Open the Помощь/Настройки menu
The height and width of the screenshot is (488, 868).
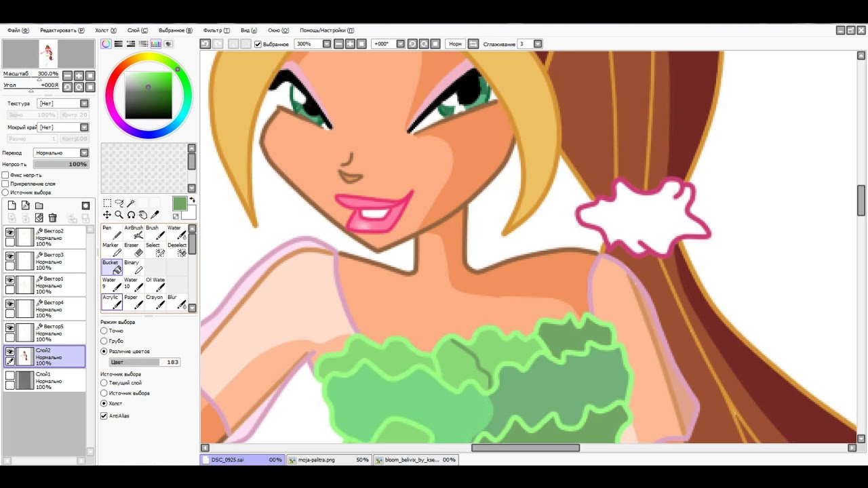327,30
